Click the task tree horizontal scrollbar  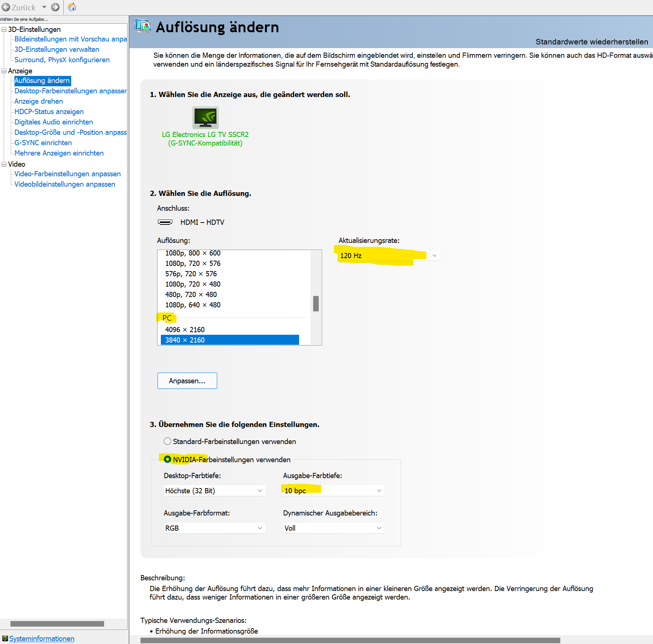[x=57, y=624]
